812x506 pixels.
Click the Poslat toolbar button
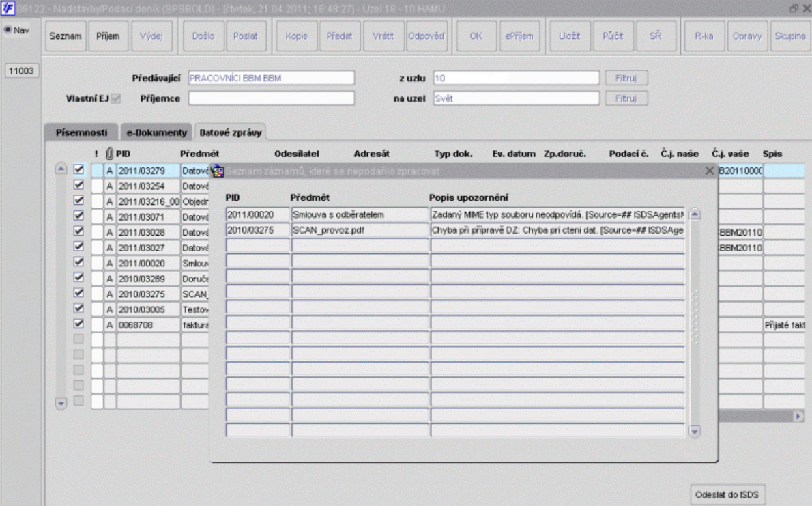pyautogui.click(x=246, y=36)
